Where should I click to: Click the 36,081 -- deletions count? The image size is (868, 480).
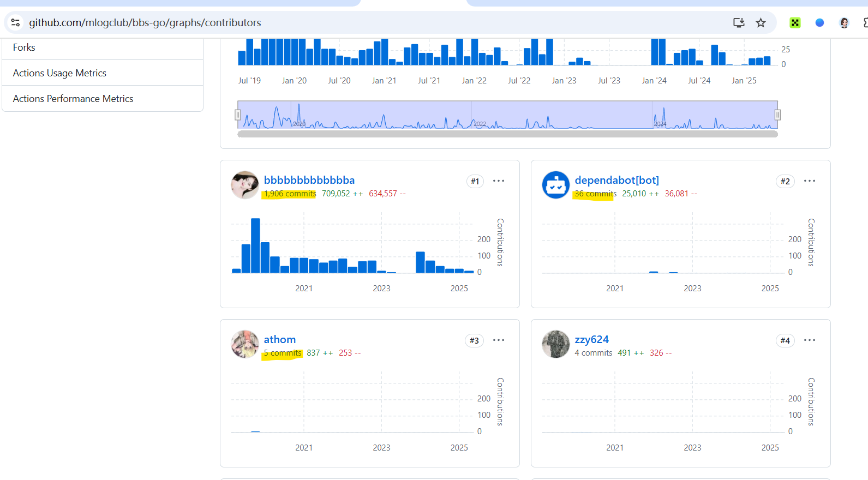pyautogui.click(x=681, y=194)
